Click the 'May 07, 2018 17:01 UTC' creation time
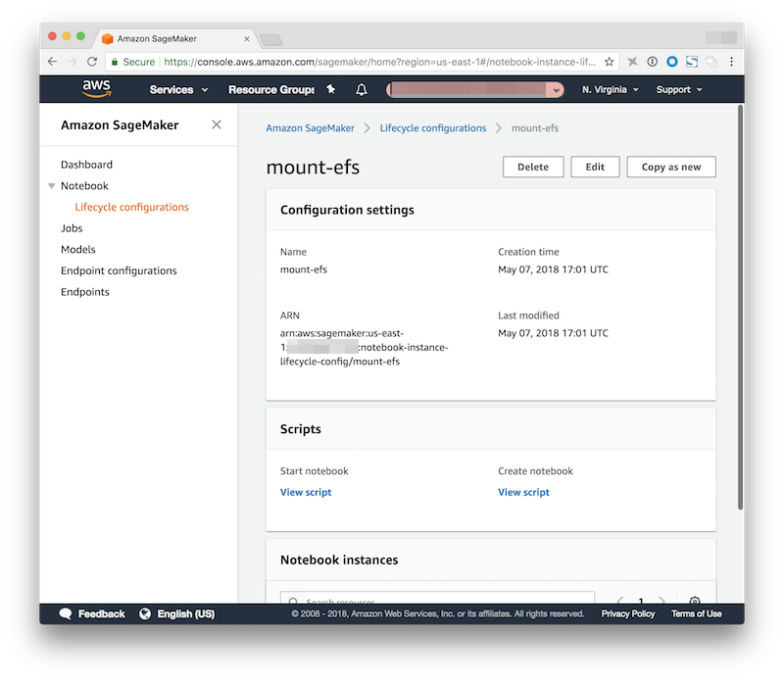The height and width of the screenshot is (681, 784). [553, 269]
